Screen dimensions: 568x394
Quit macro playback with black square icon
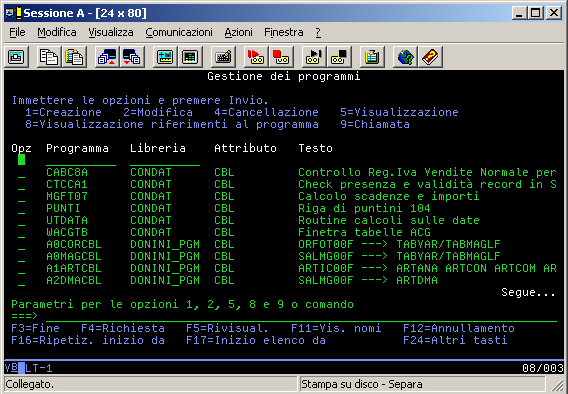coord(339,57)
